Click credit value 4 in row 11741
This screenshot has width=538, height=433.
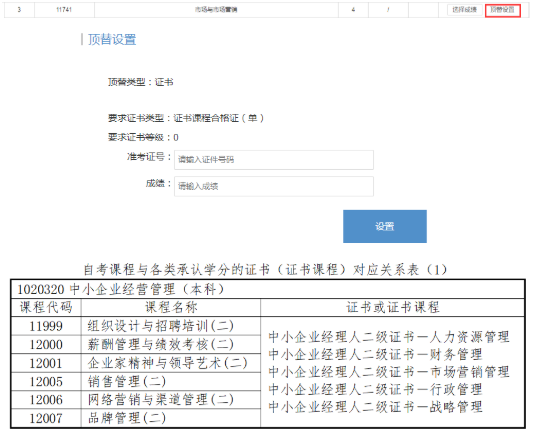[353, 10]
